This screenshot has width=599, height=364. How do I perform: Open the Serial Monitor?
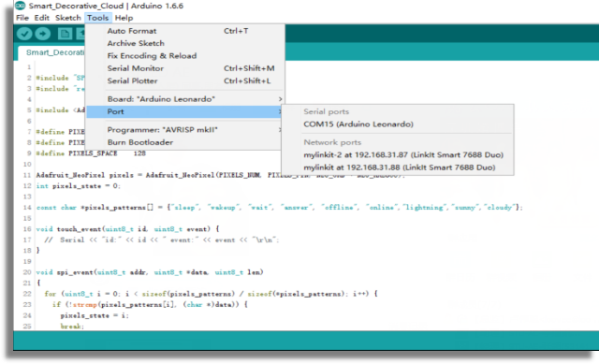pyautogui.click(x=185, y=68)
